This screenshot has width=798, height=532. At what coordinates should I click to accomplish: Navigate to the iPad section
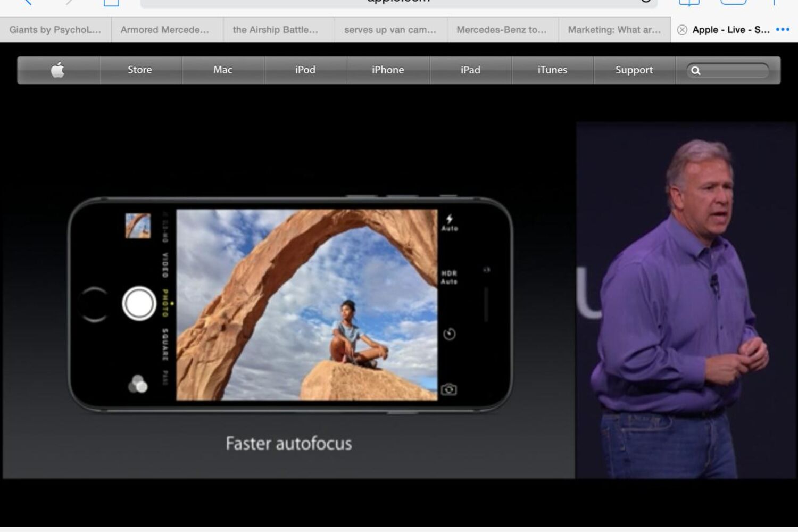[x=470, y=70]
